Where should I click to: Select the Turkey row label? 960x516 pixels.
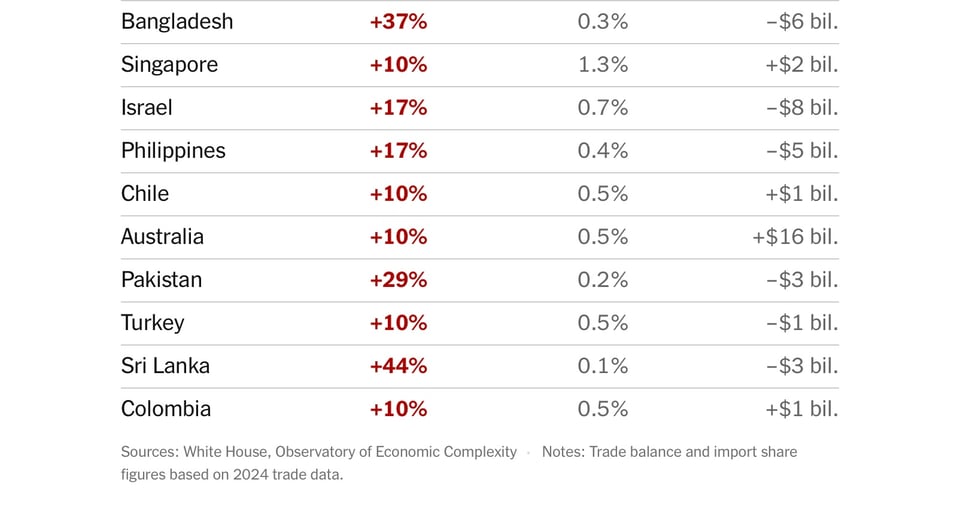(x=152, y=323)
